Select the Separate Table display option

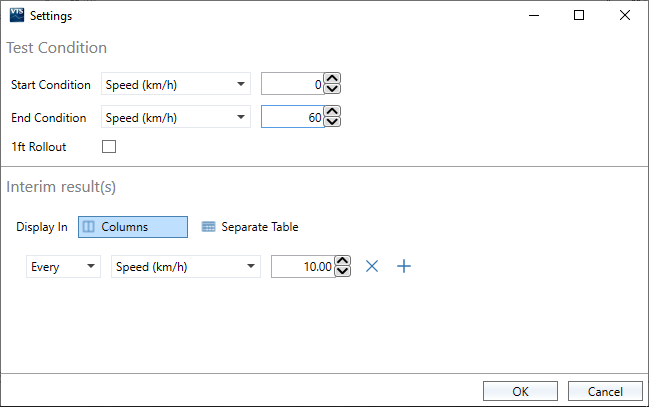[x=250, y=227]
